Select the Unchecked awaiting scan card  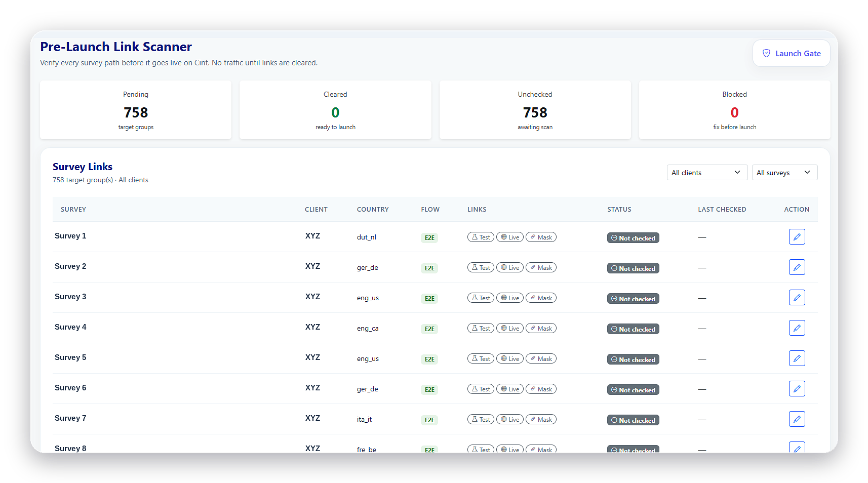click(x=535, y=110)
